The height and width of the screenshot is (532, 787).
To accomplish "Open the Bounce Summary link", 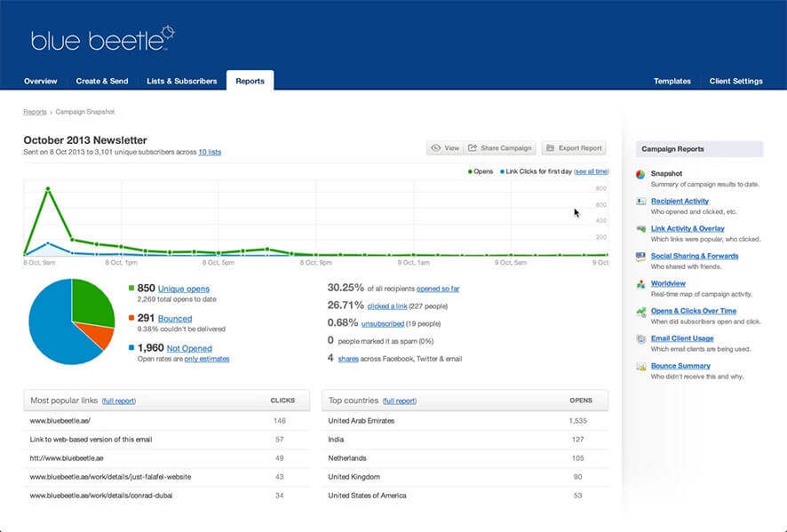I will click(680, 366).
